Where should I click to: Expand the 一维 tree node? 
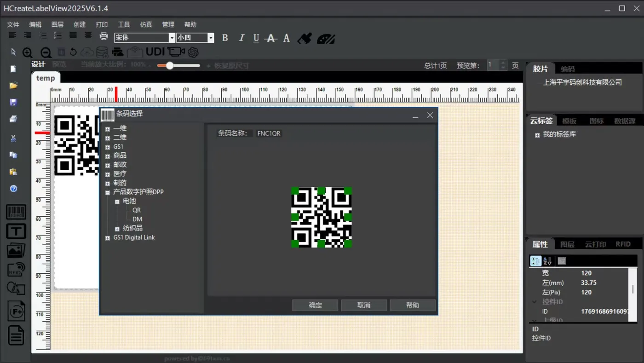point(108,129)
